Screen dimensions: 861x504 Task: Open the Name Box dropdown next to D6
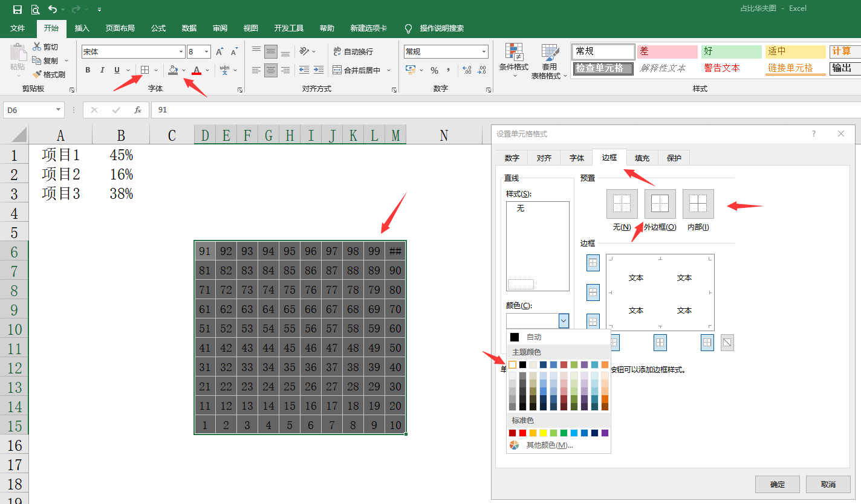pyautogui.click(x=58, y=110)
